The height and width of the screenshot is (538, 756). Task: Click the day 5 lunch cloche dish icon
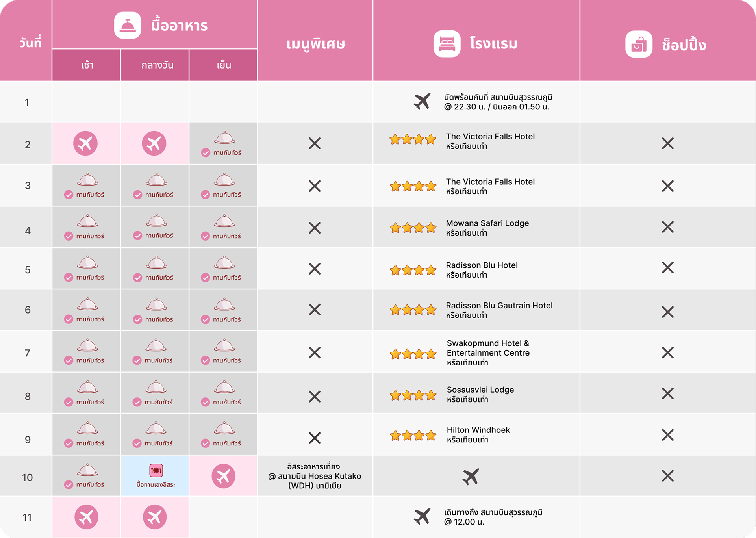[156, 263]
